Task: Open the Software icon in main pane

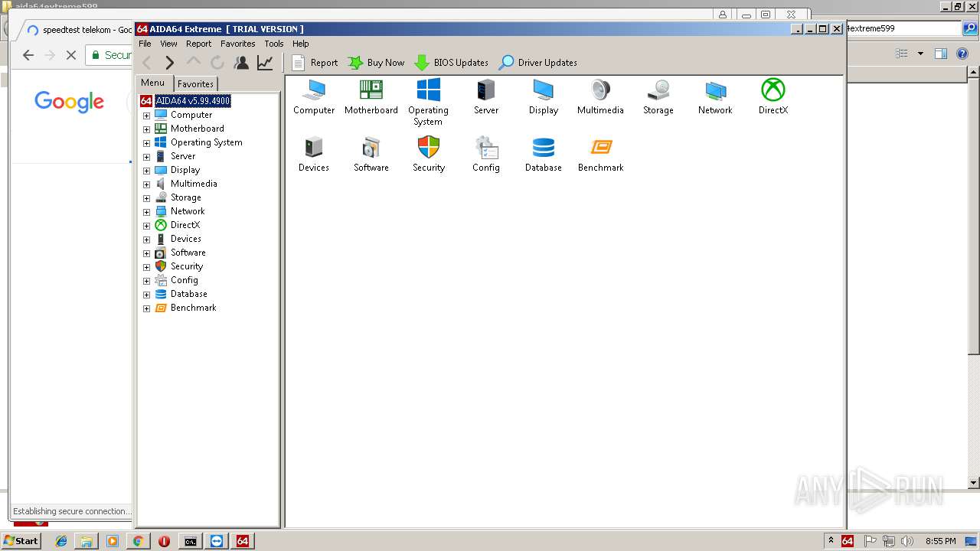Action: click(371, 147)
